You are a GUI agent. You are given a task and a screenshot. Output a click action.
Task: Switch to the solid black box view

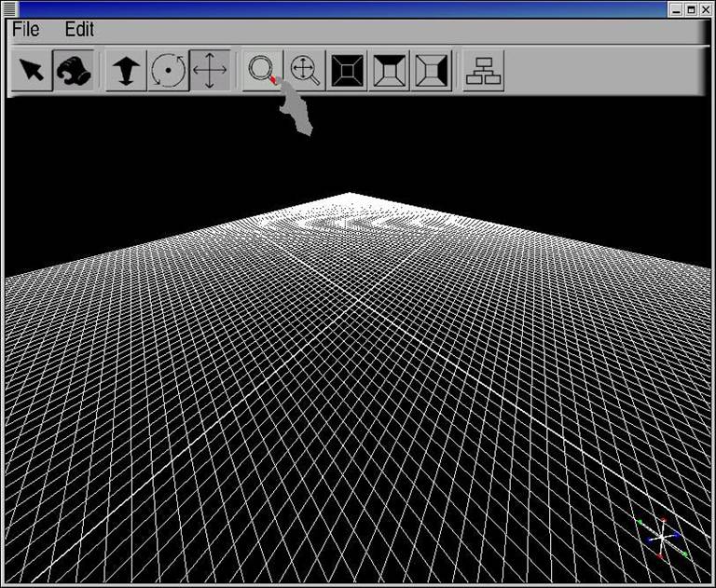(347, 70)
